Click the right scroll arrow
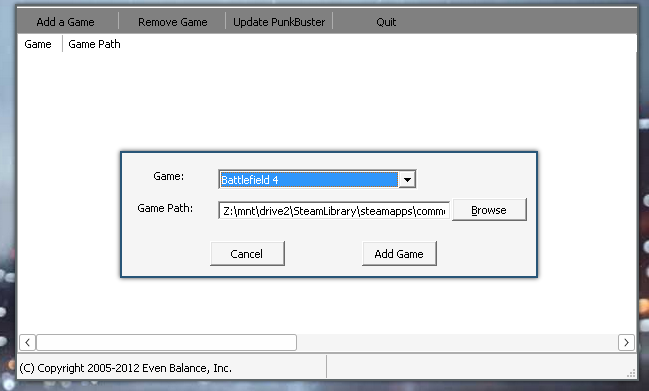The width and height of the screenshot is (649, 391). click(626, 343)
